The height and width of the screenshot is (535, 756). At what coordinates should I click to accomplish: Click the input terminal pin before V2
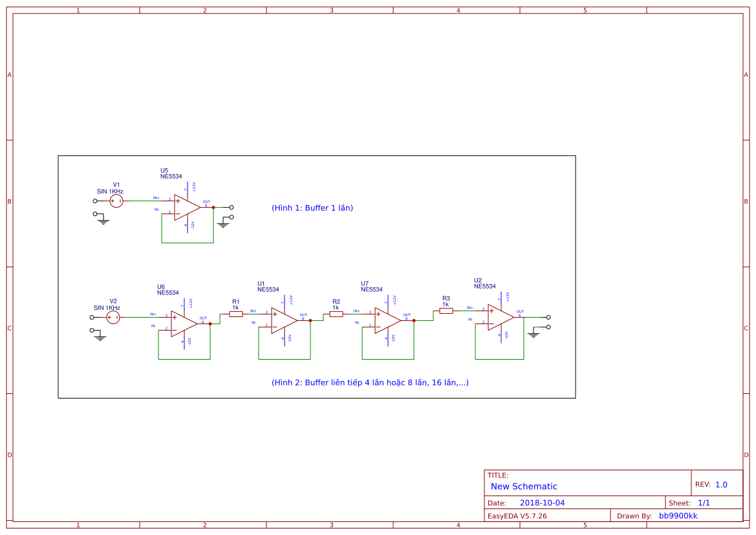click(91, 317)
